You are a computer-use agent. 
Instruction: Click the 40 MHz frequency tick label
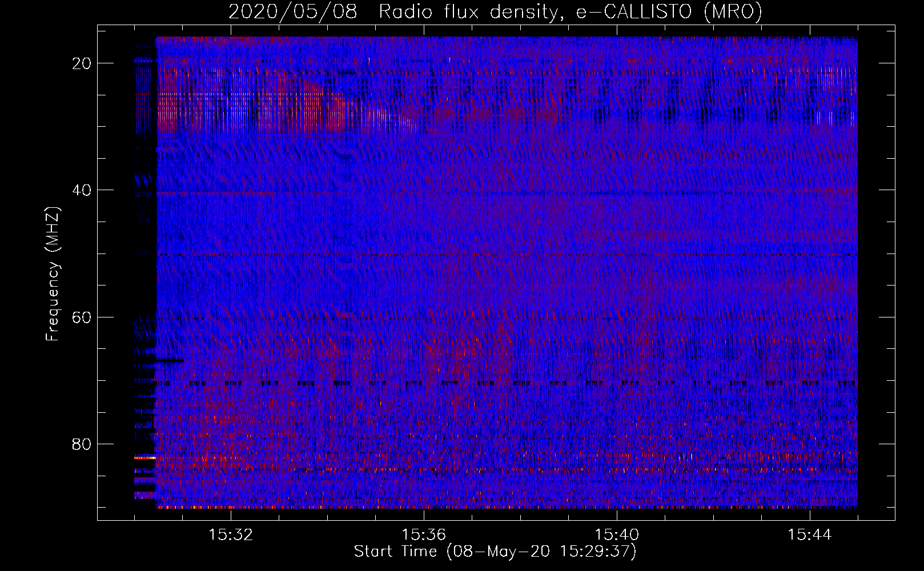tap(82, 190)
